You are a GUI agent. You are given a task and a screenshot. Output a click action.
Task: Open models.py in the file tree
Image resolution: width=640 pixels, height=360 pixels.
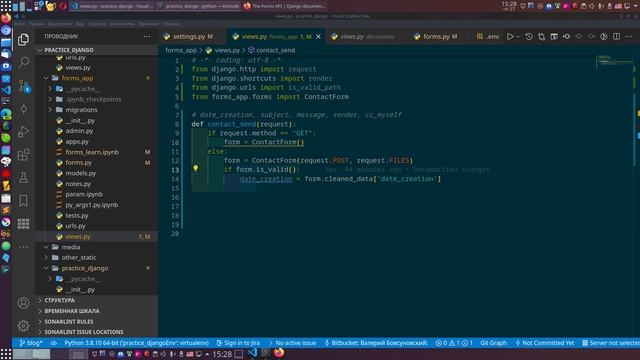tap(96, 173)
